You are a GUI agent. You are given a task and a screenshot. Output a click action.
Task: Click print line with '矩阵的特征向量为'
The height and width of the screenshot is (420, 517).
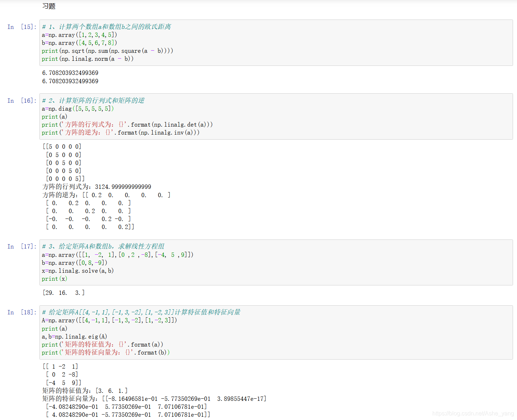tap(106, 353)
